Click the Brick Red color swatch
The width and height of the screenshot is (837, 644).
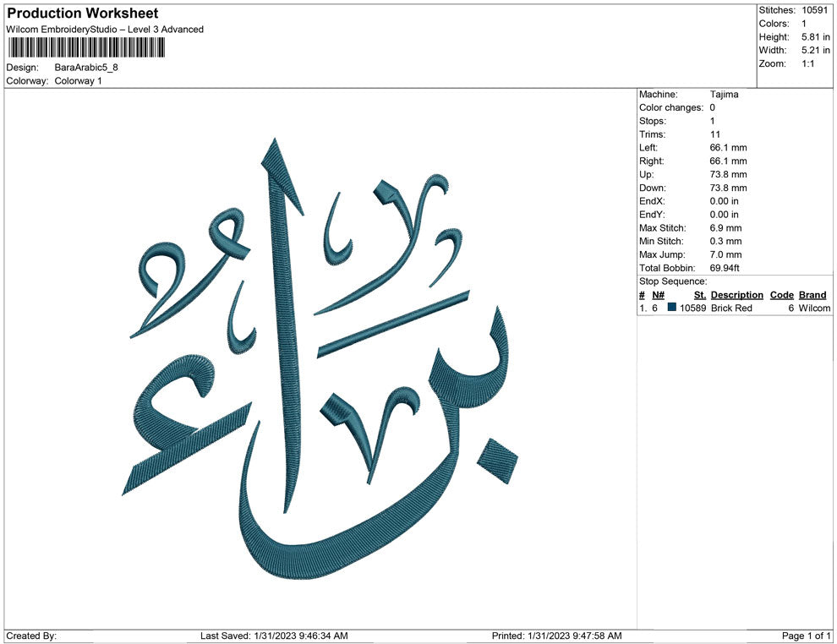tap(671, 308)
